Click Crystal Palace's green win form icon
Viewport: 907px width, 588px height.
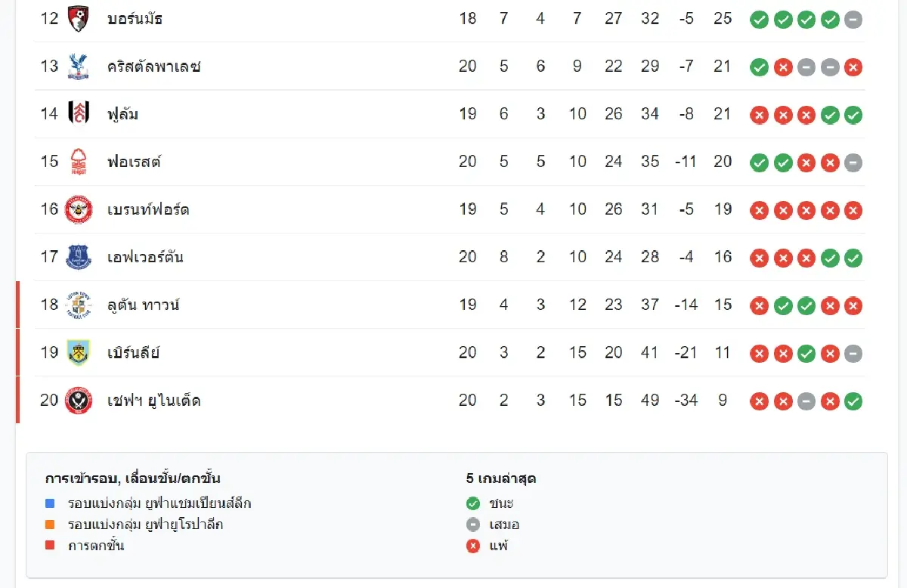coord(759,67)
